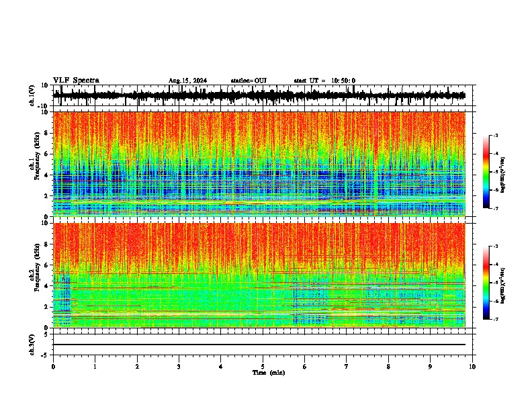Click the "8" kHz tick on ch.1 frequency axis
Screen dimensions: 532x411
tap(47, 133)
